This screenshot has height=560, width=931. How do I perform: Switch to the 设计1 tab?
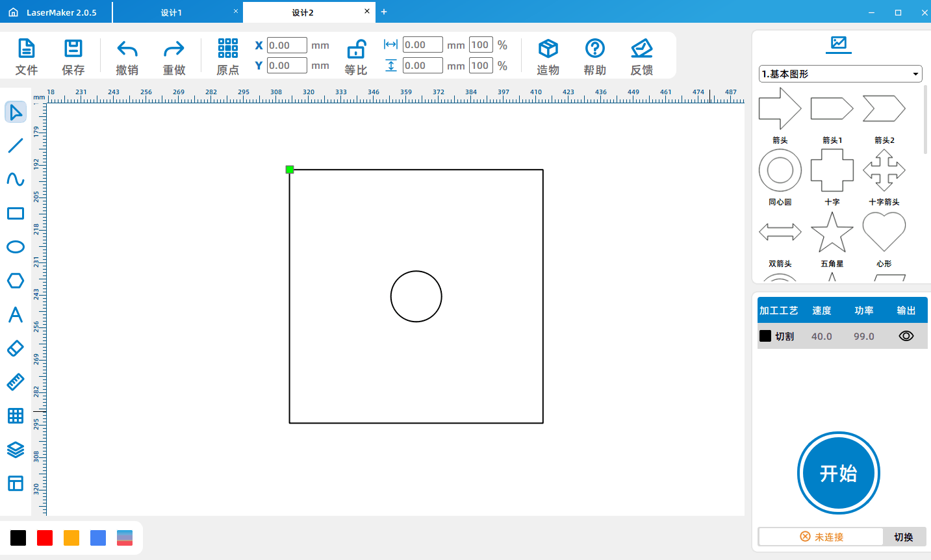pos(172,12)
